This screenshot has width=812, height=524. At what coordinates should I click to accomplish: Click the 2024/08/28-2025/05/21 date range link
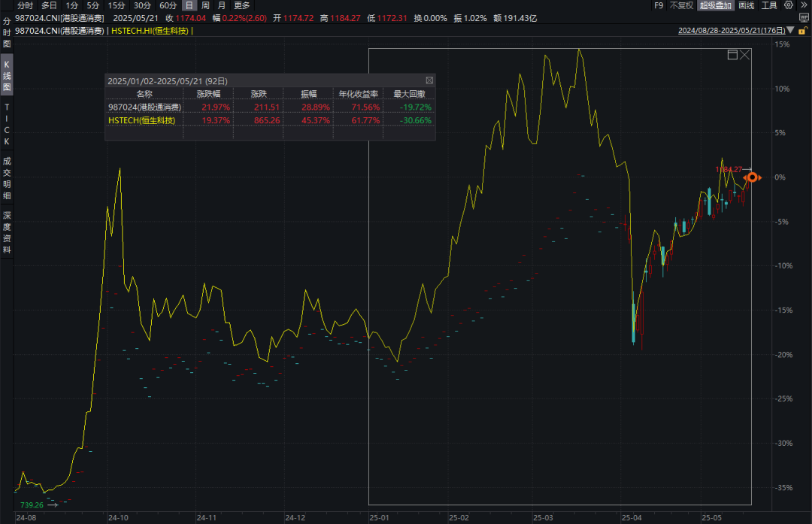(732, 31)
